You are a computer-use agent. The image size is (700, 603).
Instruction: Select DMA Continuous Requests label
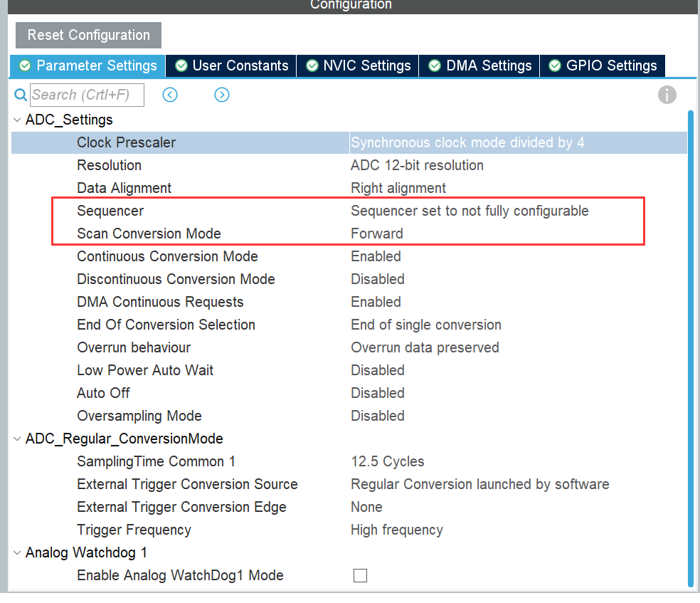(160, 302)
